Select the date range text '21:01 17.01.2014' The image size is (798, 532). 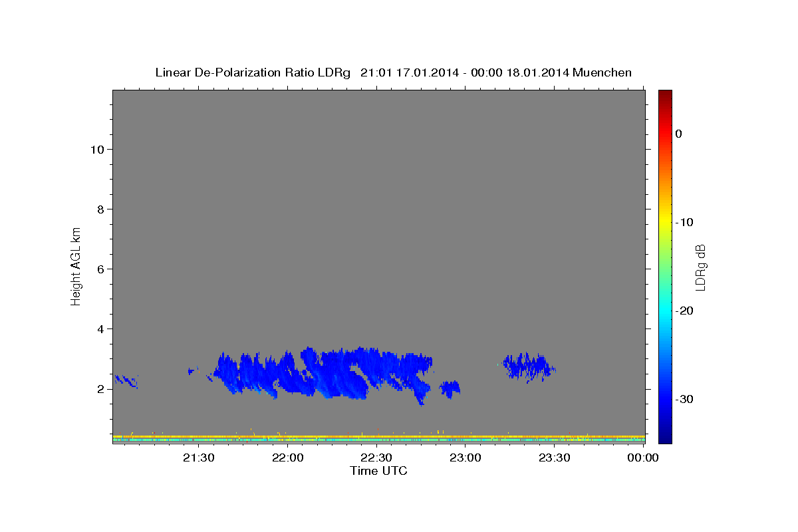409,72
